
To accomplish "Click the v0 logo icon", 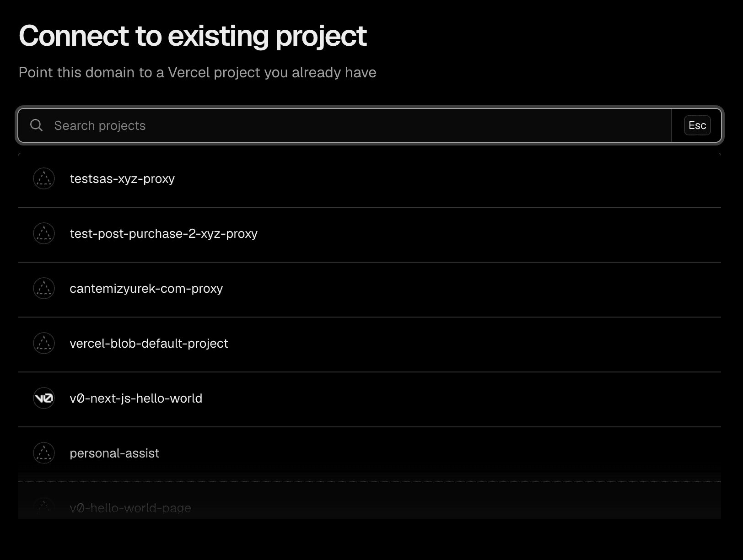I will 44,398.
